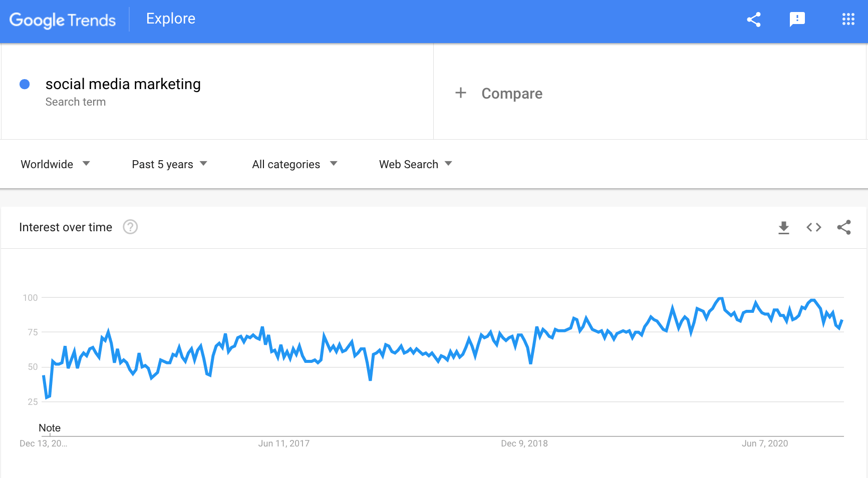Image resolution: width=868 pixels, height=478 pixels.
Task: Click the Interest over time heading
Action: pos(66,227)
